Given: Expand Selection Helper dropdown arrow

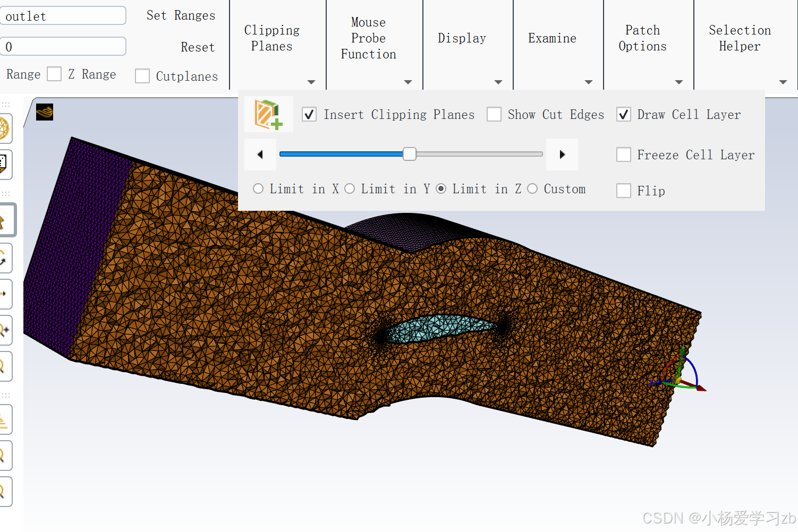Looking at the screenshot, I should [783, 82].
